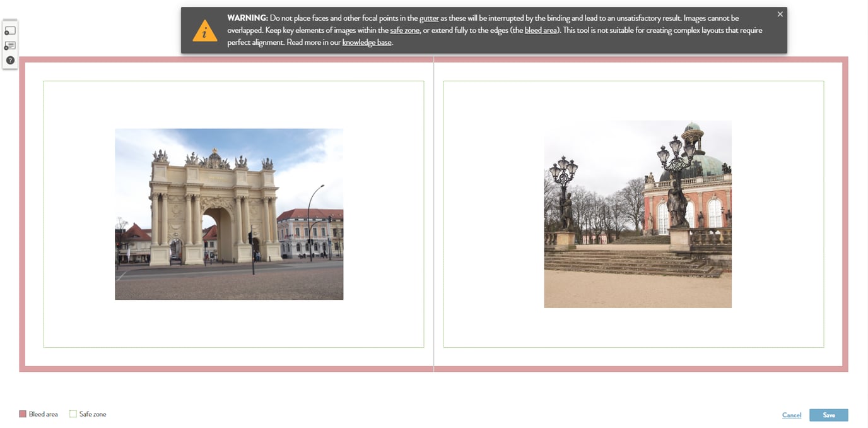Visit the knowledge base link

(x=367, y=42)
